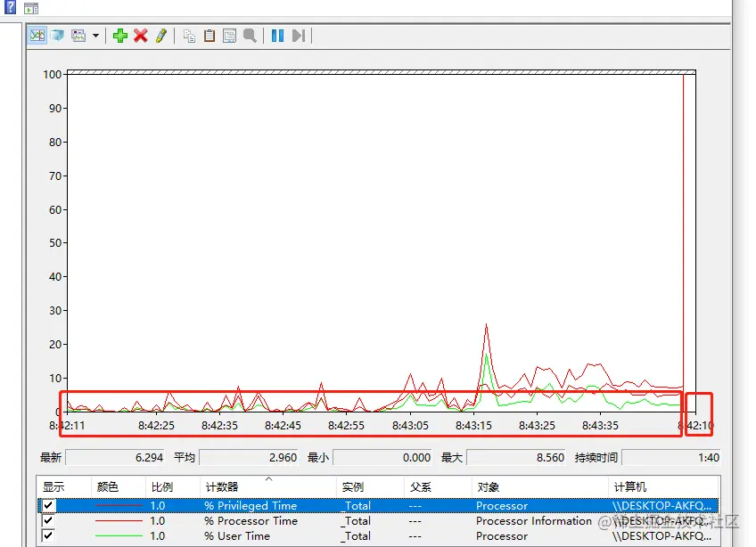Click the update data step-forward icon

tap(299, 36)
